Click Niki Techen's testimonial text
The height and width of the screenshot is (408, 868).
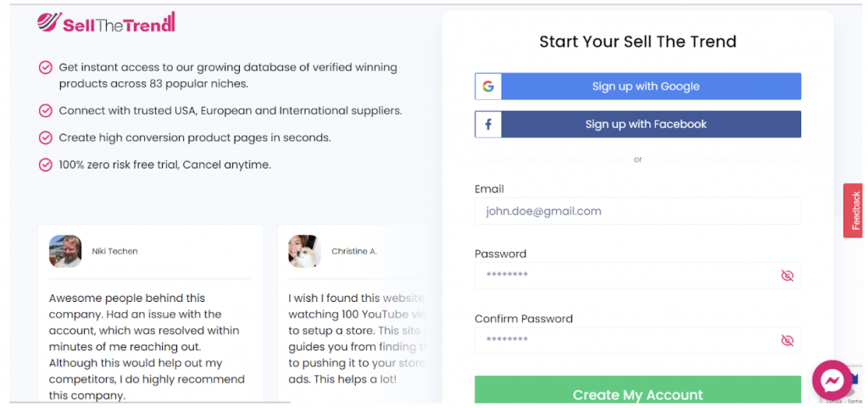(x=147, y=347)
